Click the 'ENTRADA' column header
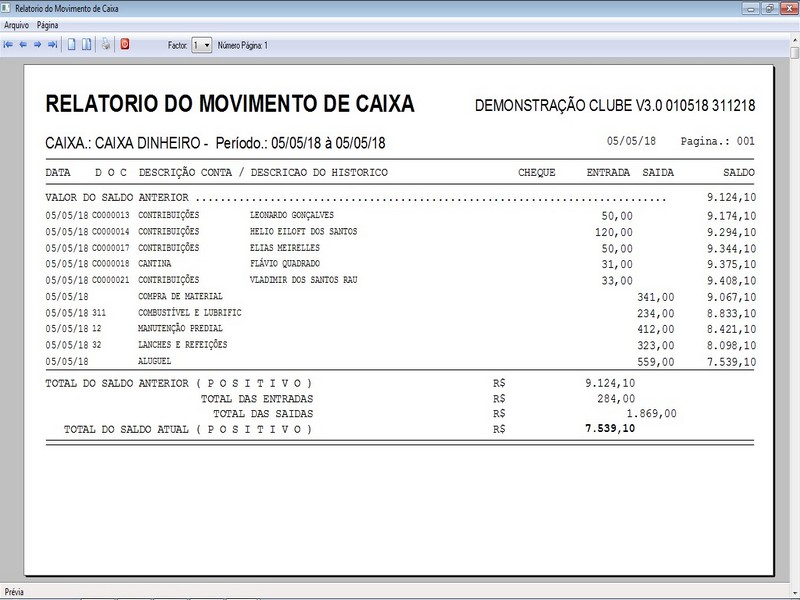This screenshot has height=600, width=800. (608, 172)
